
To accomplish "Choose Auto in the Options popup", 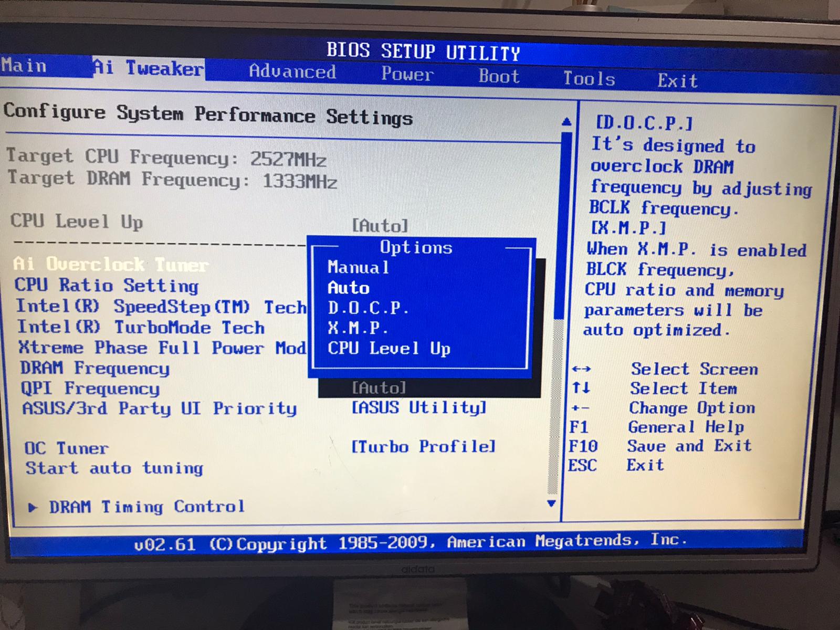I will pos(349,288).
